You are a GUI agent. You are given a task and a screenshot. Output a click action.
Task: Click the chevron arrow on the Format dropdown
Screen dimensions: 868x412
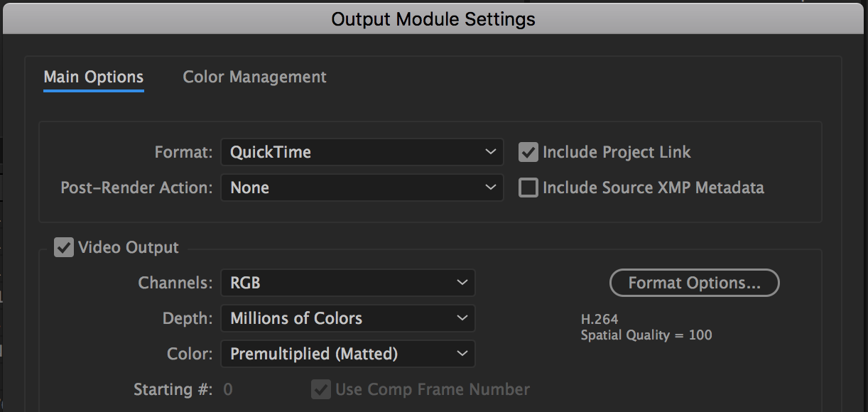pos(490,152)
